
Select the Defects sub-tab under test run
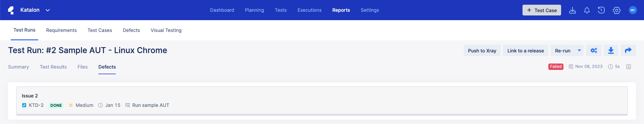[107, 67]
